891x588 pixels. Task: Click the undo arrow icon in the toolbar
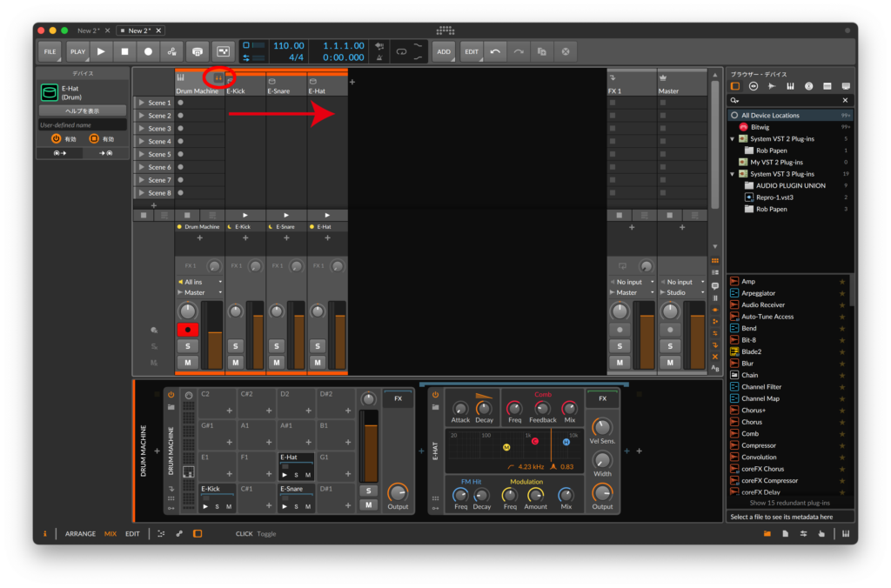494,51
